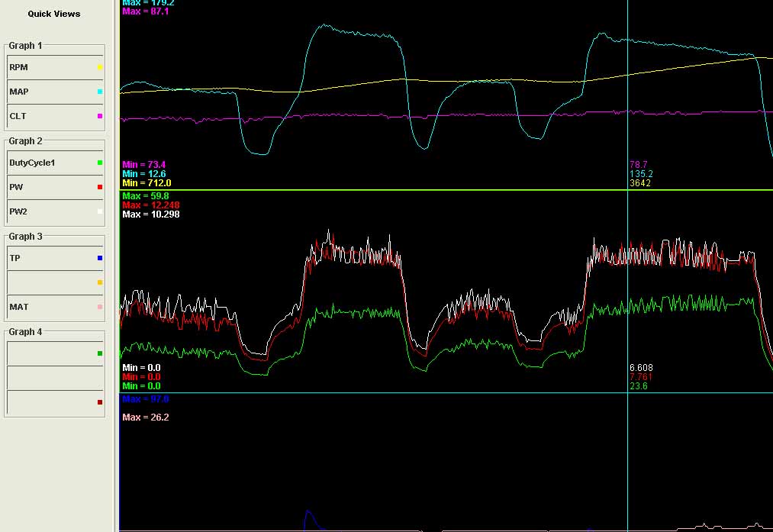Open the TP field selector in Graph 3

[50, 258]
